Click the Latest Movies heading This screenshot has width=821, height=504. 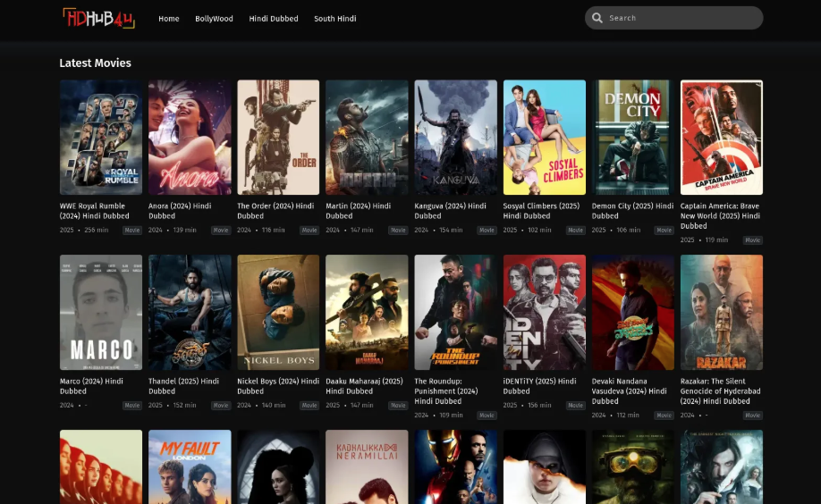(x=96, y=63)
